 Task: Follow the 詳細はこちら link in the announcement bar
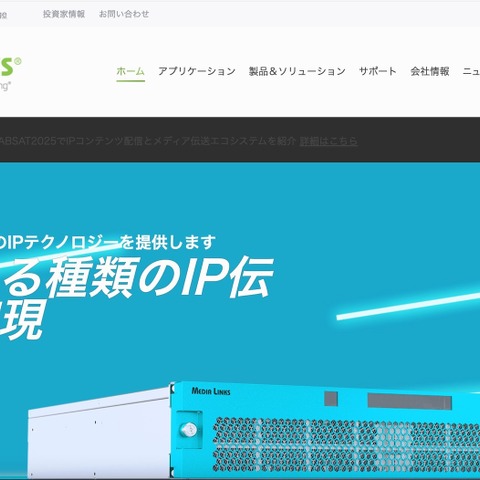click(329, 141)
